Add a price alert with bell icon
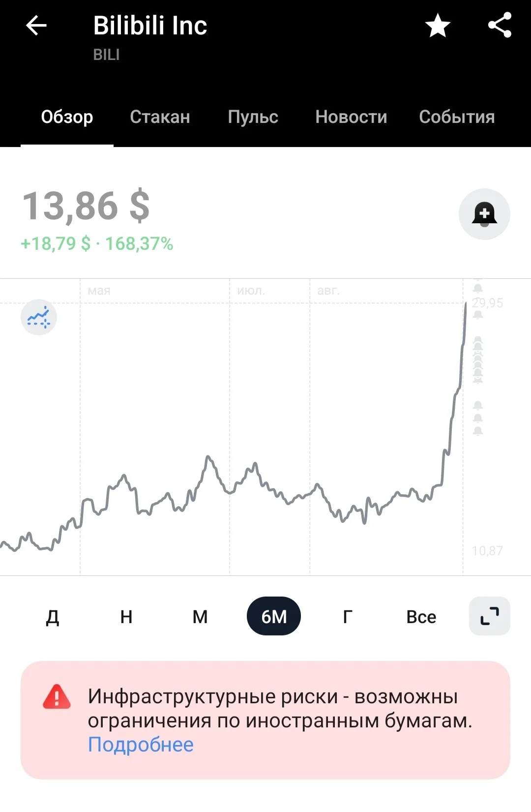This screenshot has width=531, height=812. pyautogui.click(x=484, y=214)
